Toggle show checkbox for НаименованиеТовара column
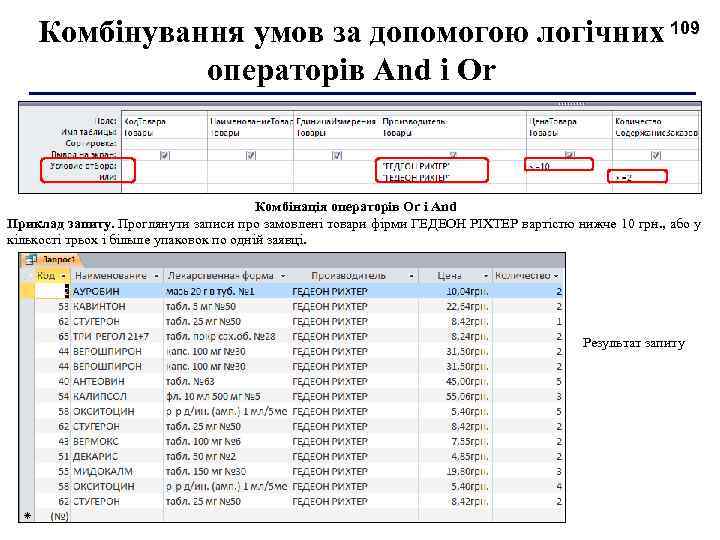The image size is (720, 540). tap(251, 155)
